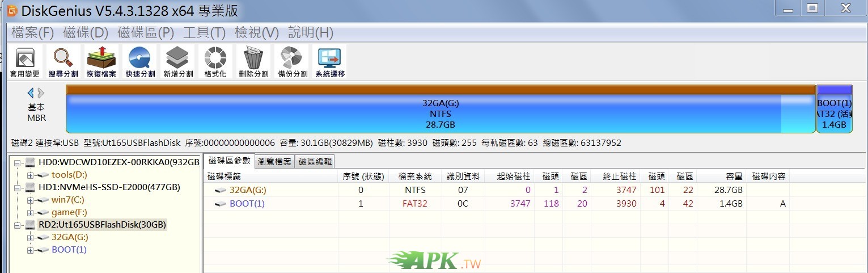Click the HD1 NVMe disk icon in tree
868x273 pixels.
(x=31, y=187)
